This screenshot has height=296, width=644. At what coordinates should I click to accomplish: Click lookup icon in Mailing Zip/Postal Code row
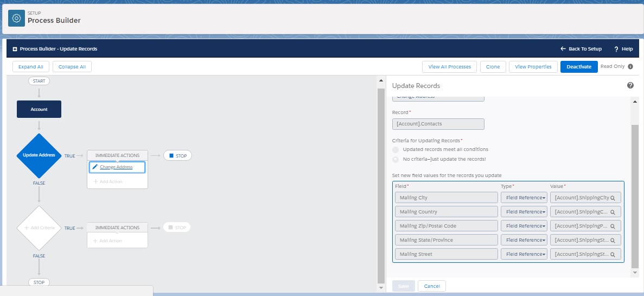[613, 226]
